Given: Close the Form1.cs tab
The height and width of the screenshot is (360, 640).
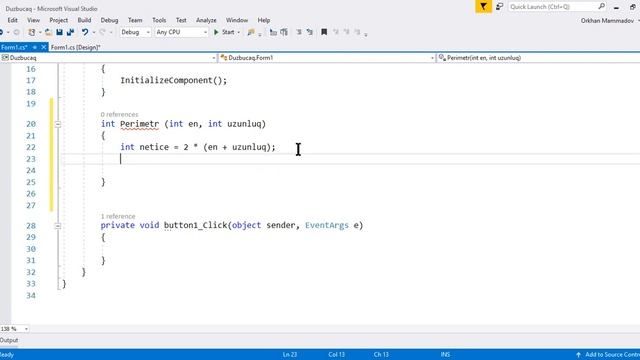Looking at the screenshot, I should tap(44, 47).
